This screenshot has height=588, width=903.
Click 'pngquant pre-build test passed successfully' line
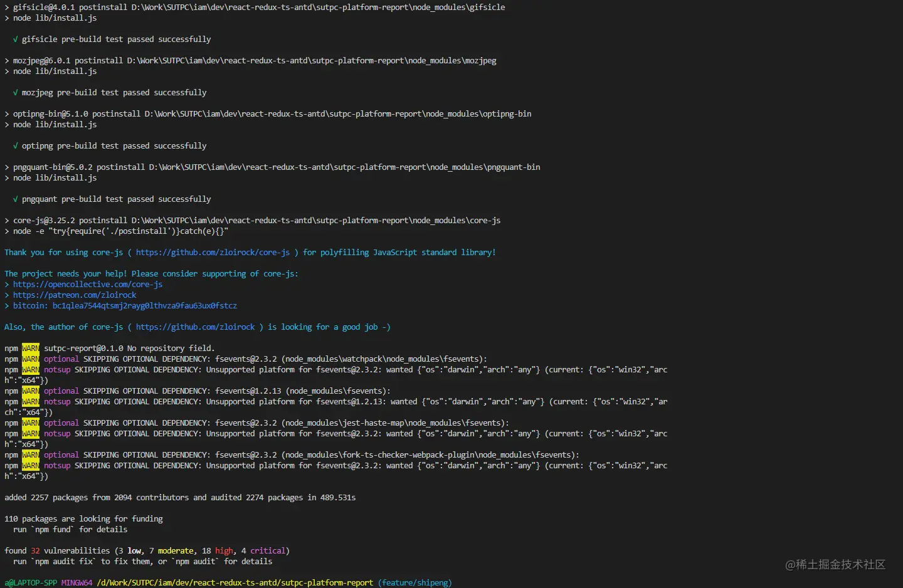[112, 199]
